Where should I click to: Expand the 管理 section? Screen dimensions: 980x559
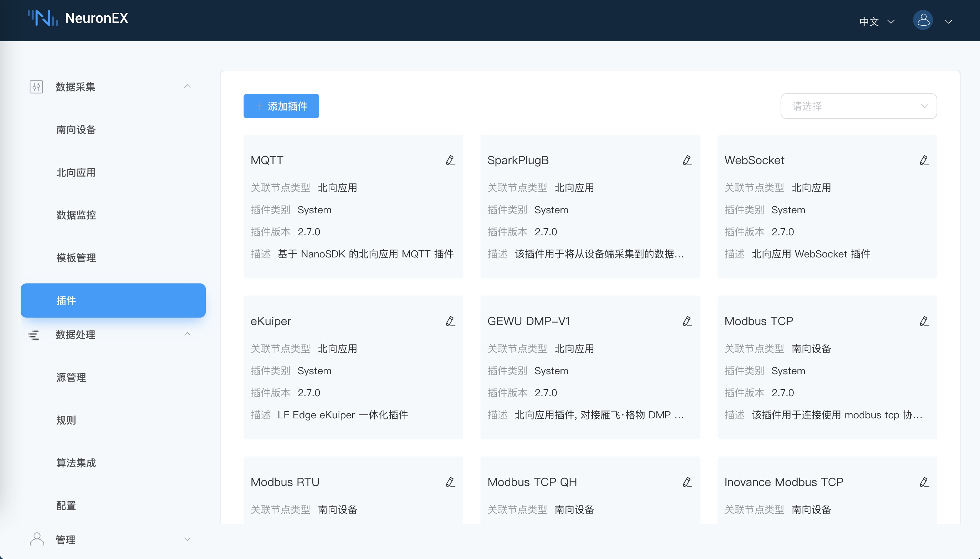click(187, 539)
